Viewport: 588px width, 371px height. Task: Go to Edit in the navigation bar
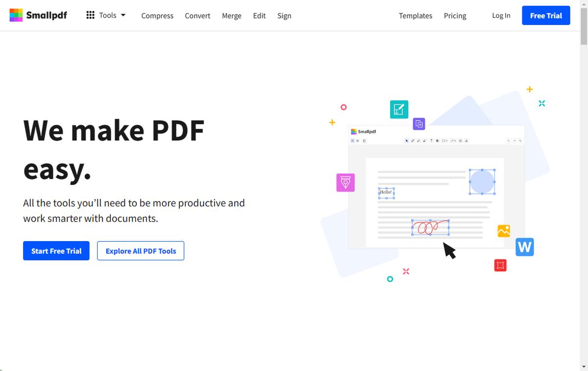pos(259,16)
